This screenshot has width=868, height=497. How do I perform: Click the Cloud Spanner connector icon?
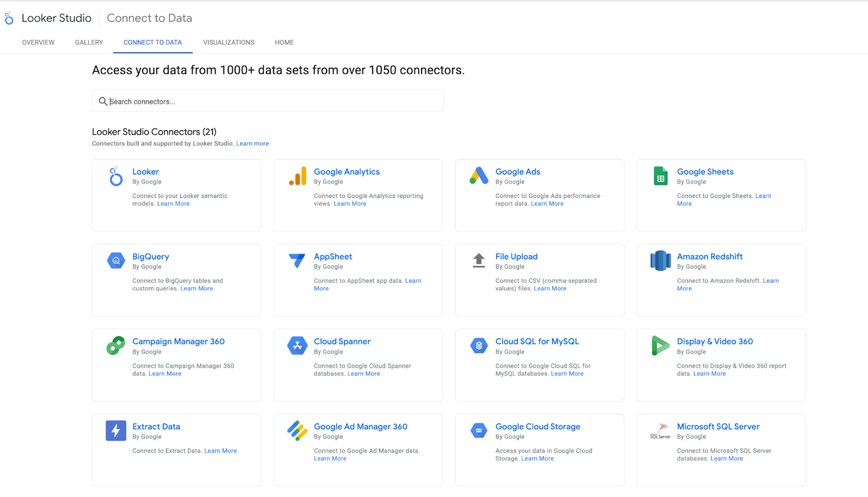click(297, 345)
